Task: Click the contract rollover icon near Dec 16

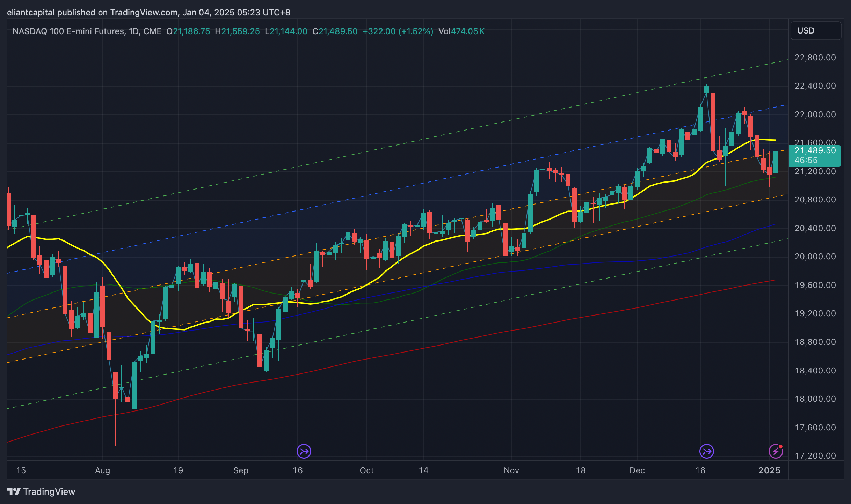Action: 706,451
